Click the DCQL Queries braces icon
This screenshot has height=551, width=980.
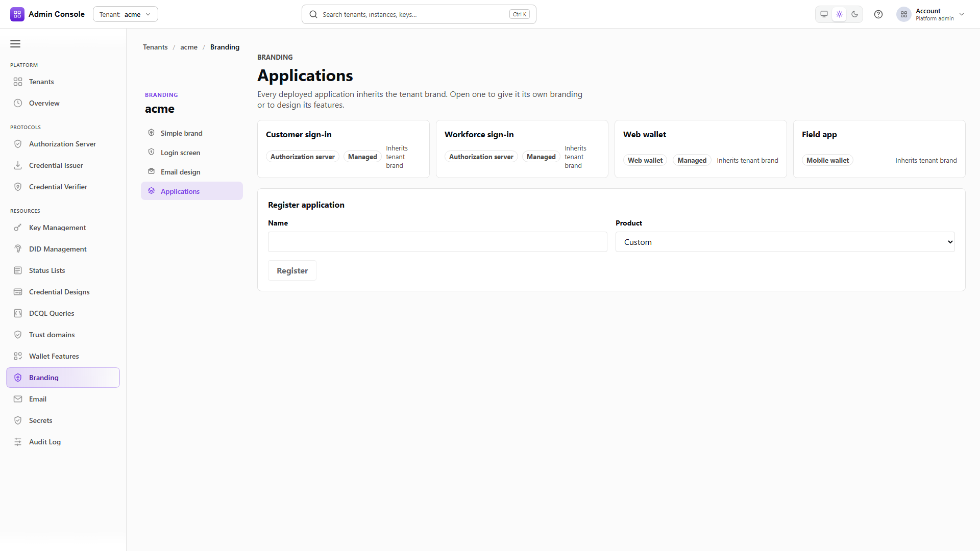[18, 313]
